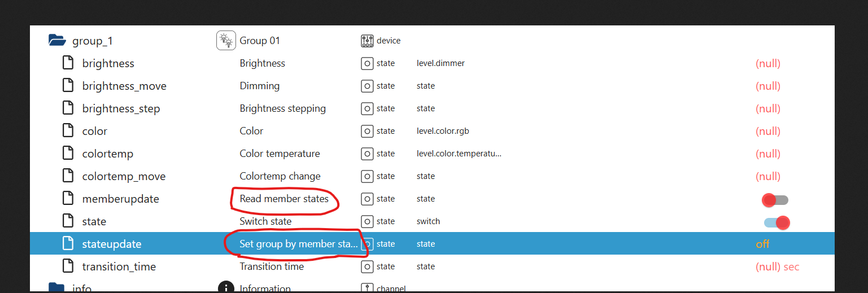This screenshot has width=868, height=293.
Task: Click the 'Read member states' name
Action: point(284,199)
